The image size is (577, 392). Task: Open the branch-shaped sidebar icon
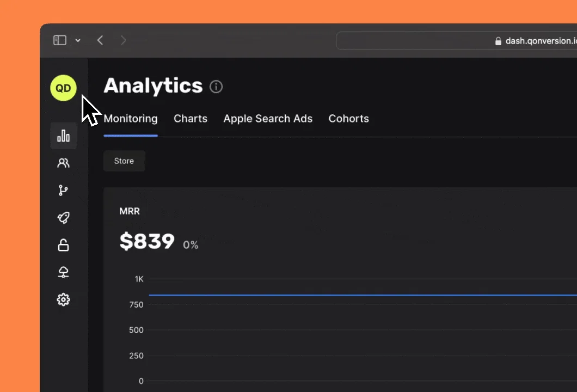pyautogui.click(x=63, y=191)
